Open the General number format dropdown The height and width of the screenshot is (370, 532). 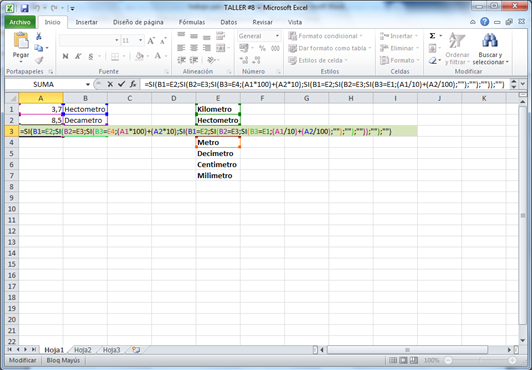pyautogui.click(x=277, y=36)
